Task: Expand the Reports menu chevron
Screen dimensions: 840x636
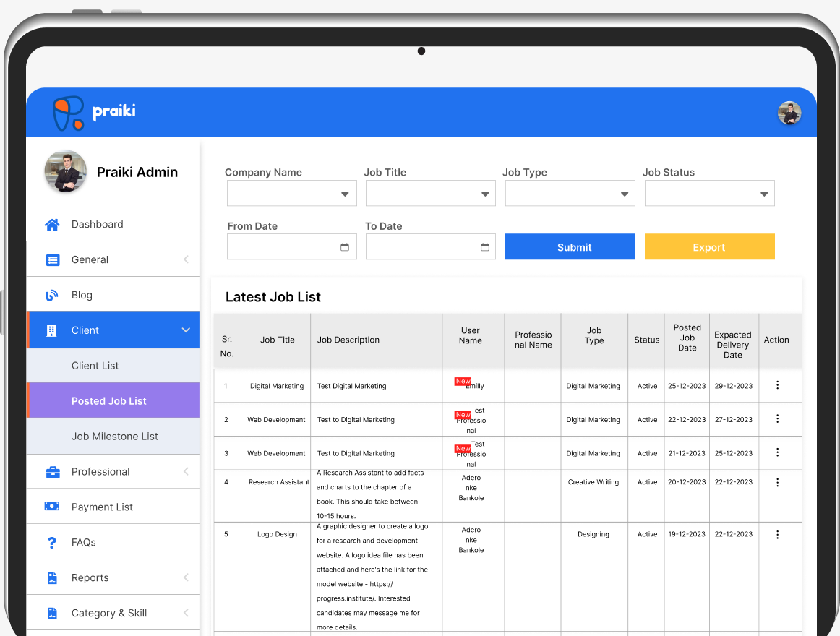Action: [x=186, y=578]
